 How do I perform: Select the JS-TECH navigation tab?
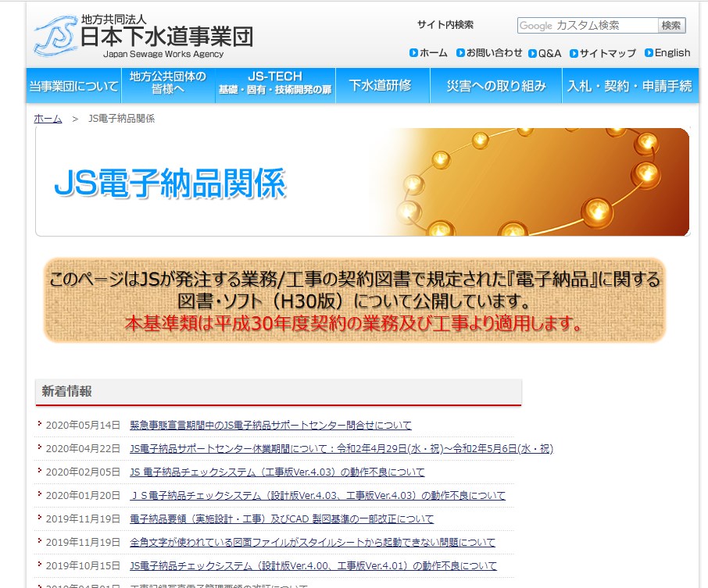click(x=274, y=86)
